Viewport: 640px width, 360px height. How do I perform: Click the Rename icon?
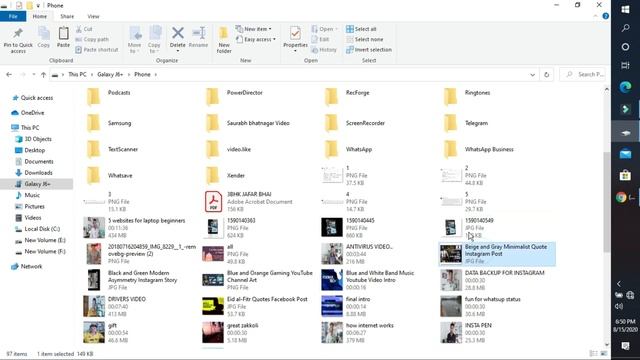point(199,33)
